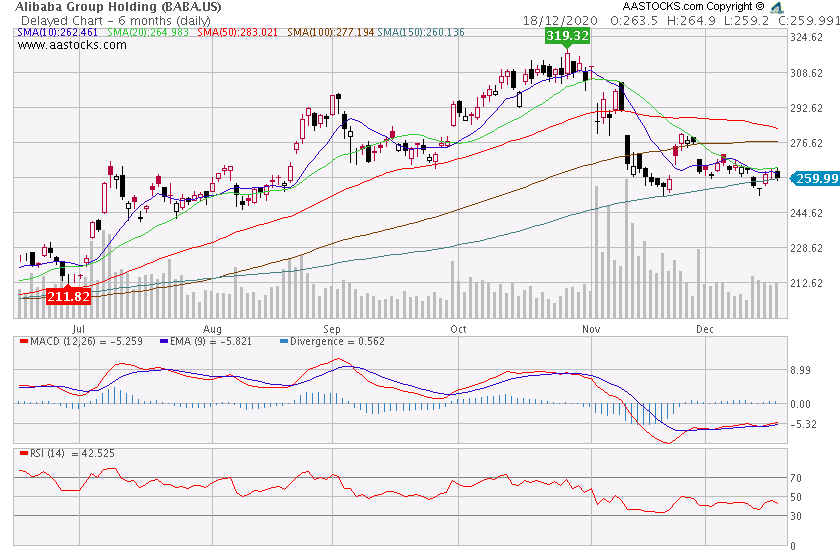Click the 'SMA(50):283.021' legend
Screen dimensions: 840x560
237,32
